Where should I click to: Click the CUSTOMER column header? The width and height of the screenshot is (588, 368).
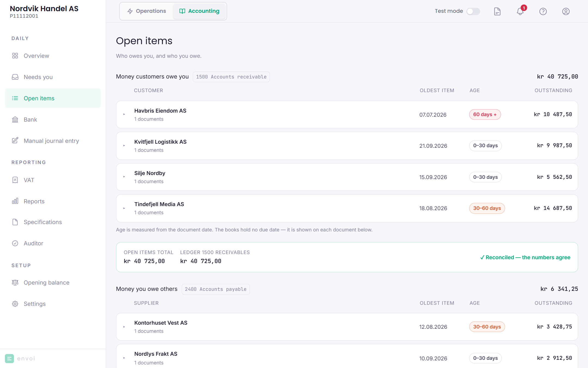[148, 91]
